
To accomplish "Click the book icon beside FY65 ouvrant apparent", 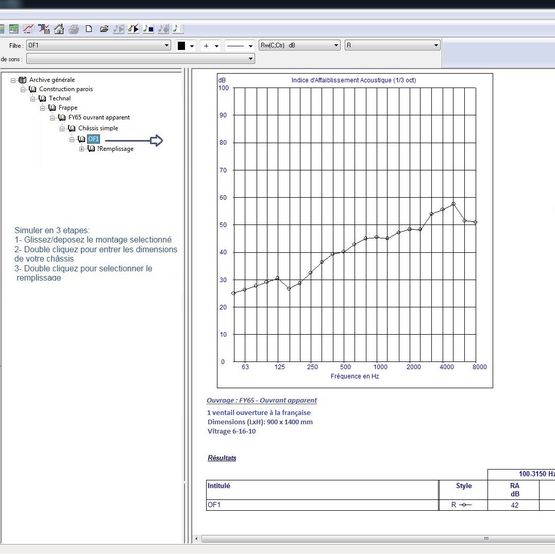I will tap(62, 117).
